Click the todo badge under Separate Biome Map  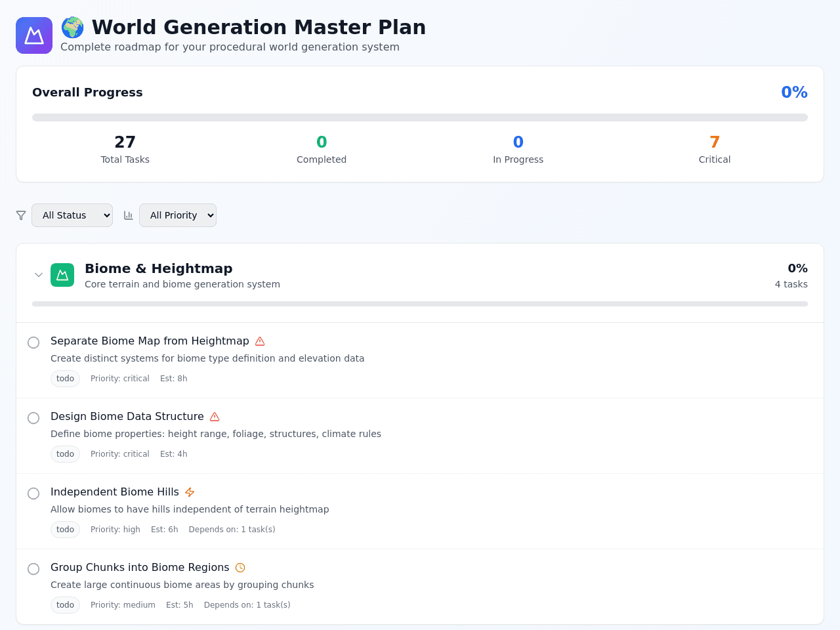click(x=65, y=379)
